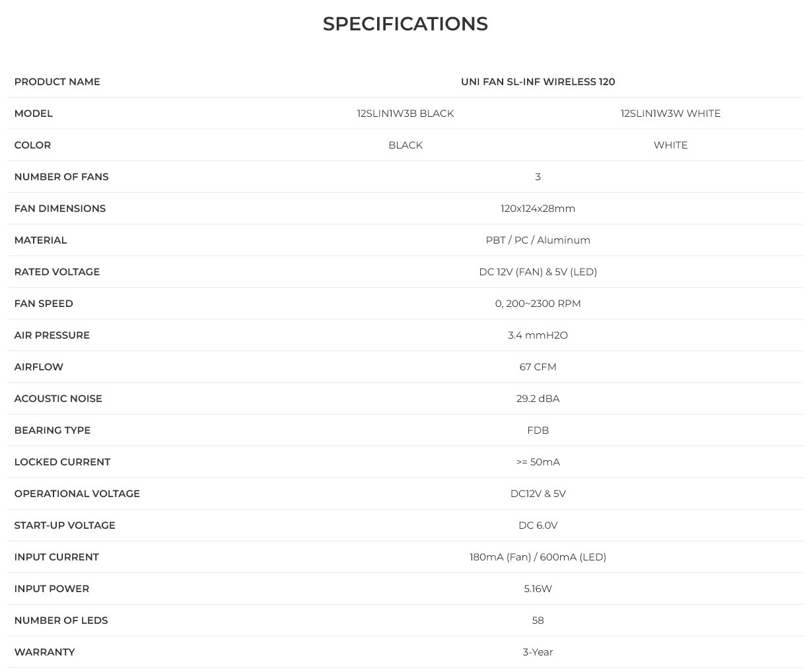811x672 pixels.
Task: Click the 3-Year warranty value
Action: point(538,652)
